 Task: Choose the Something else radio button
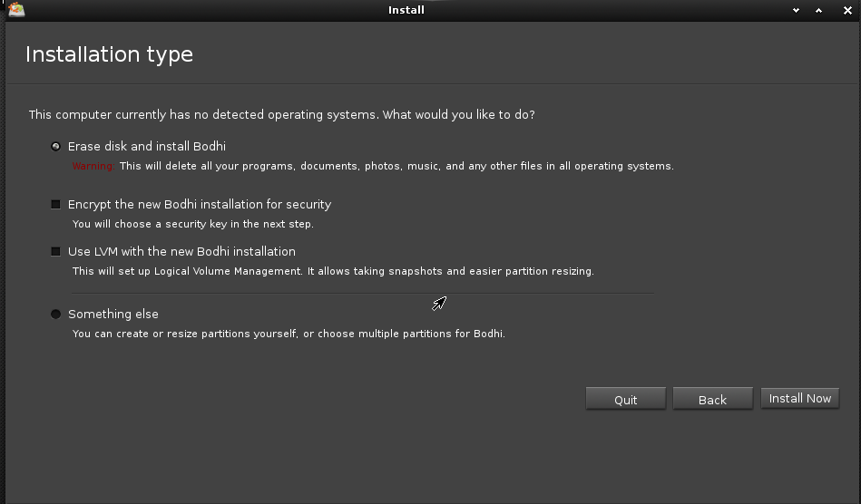click(56, 314)
